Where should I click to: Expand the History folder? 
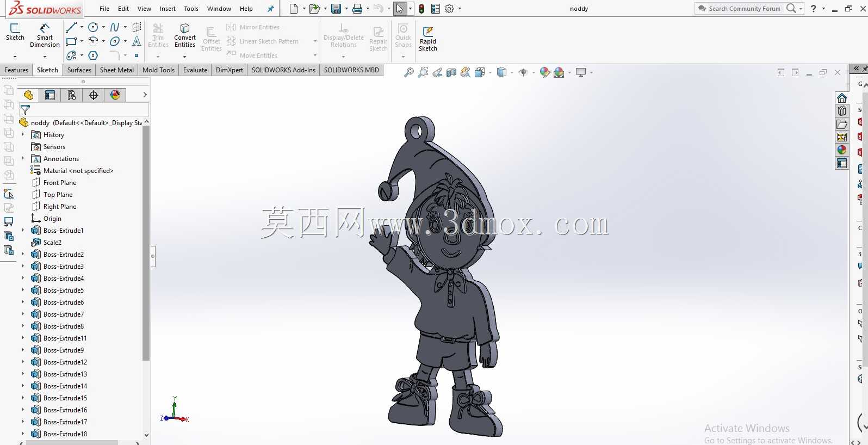(22, 135)
